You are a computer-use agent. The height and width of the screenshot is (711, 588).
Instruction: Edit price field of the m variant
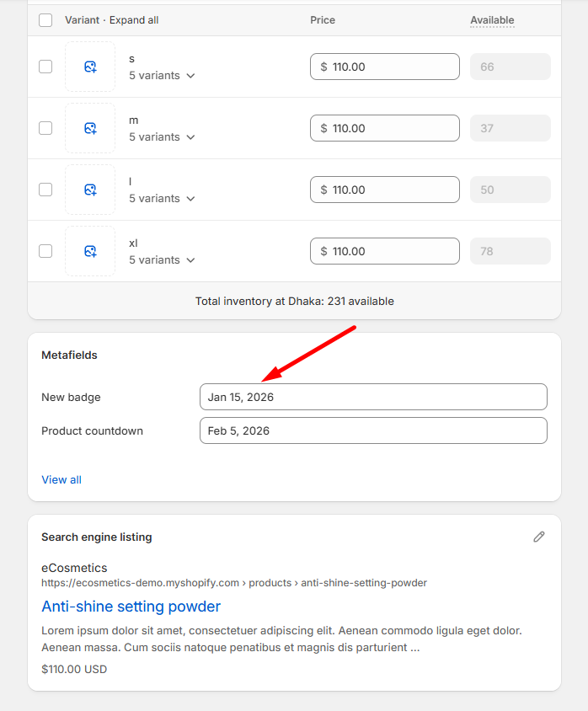(x=384, y=128)
